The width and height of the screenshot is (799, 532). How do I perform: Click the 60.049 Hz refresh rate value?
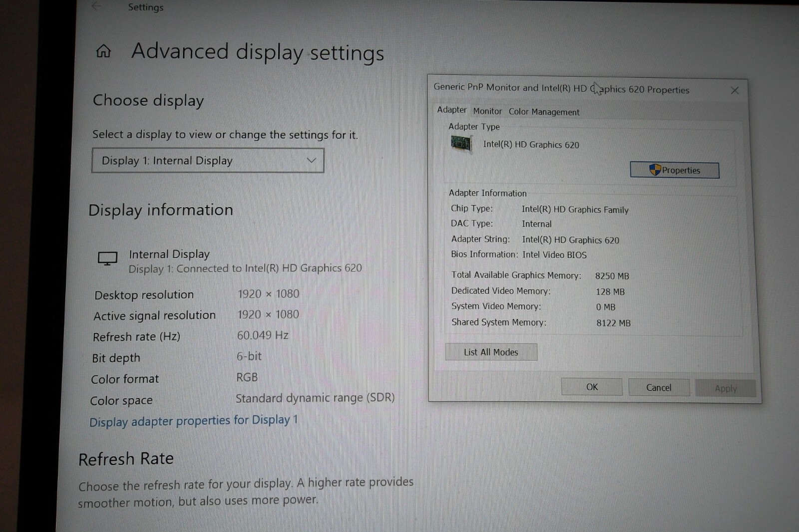pos(263,335)
